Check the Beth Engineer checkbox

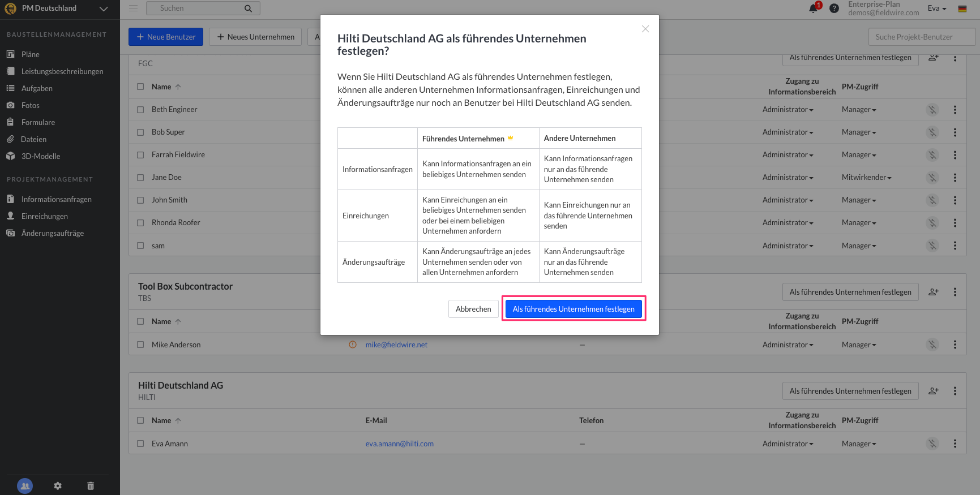click(x=140, y=110)
